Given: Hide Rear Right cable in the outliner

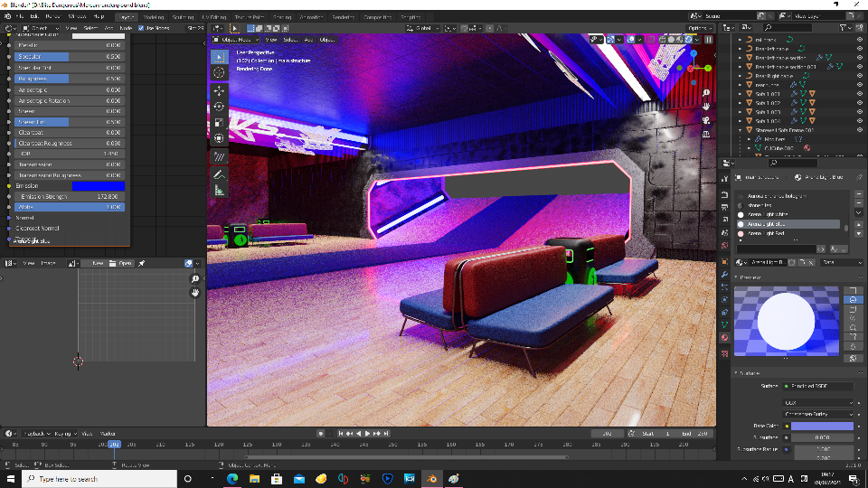Looking at the screenshot, I should click(x=860, y=76).
